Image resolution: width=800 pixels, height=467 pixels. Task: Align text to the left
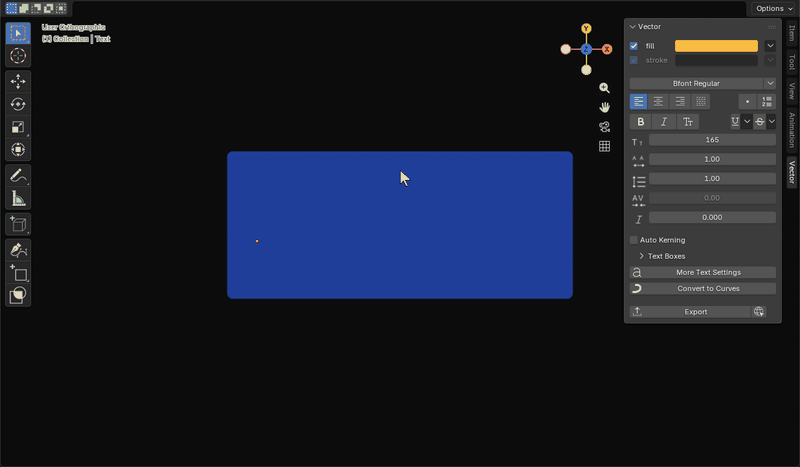[638, 102]
